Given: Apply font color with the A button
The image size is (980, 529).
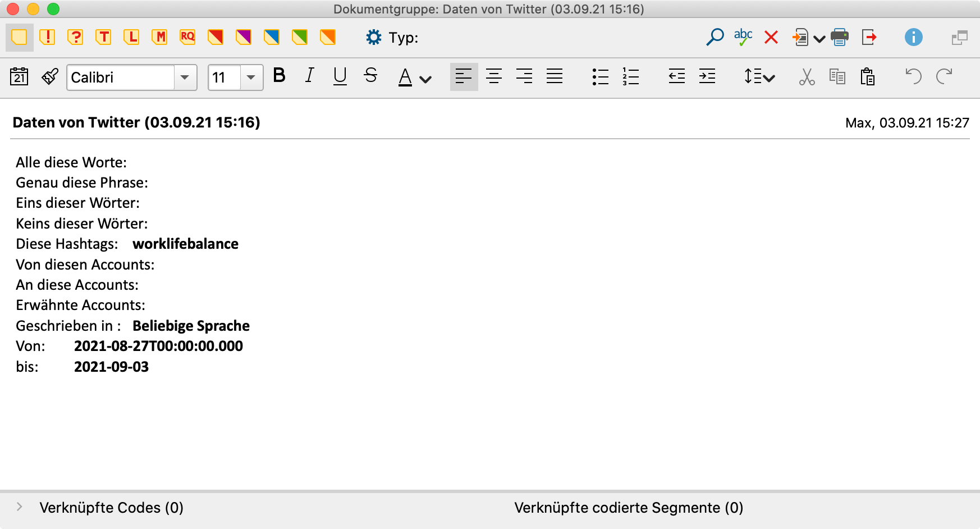Looking at the screenshot, I should point(405,77).
